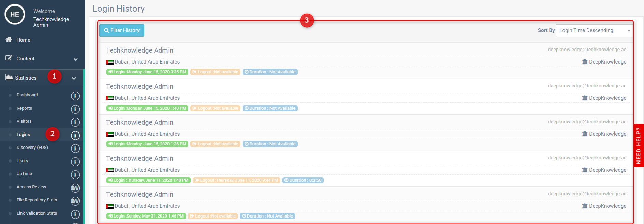Click the R badge next to Visitors

click(x=75, y=122)
